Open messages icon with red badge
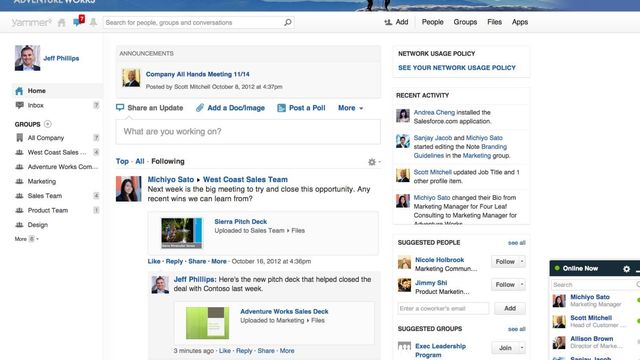The width and height of the screenshot is (640, 360). coord(78,22)
